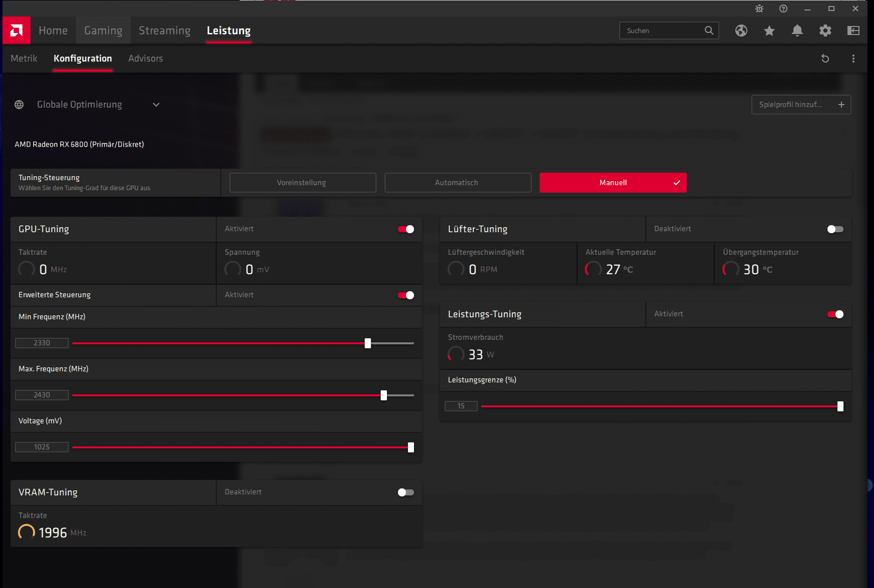Click the Max. Frequenz slider handle
This screenshot has height=588, width=874.
point(384,395)
